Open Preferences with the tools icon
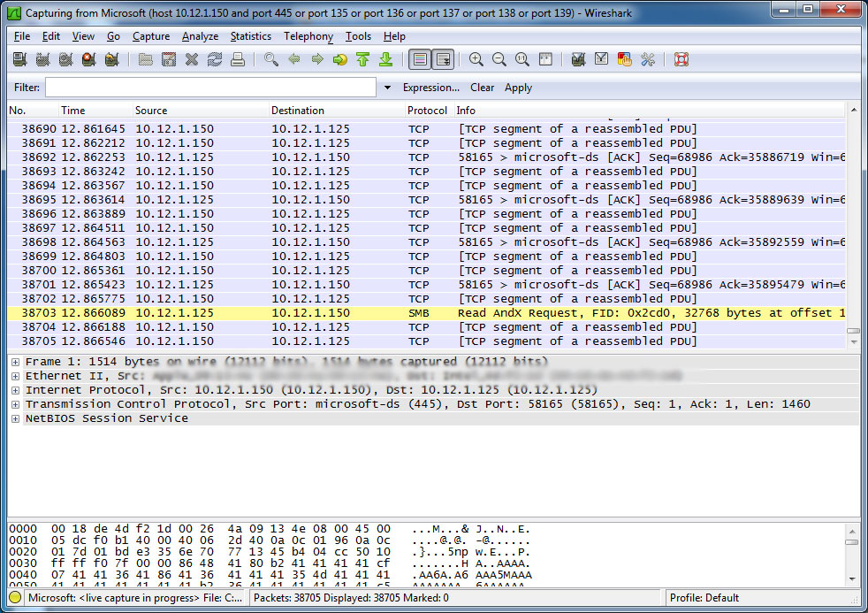This screenshot has height=613, width=868. 648,59
